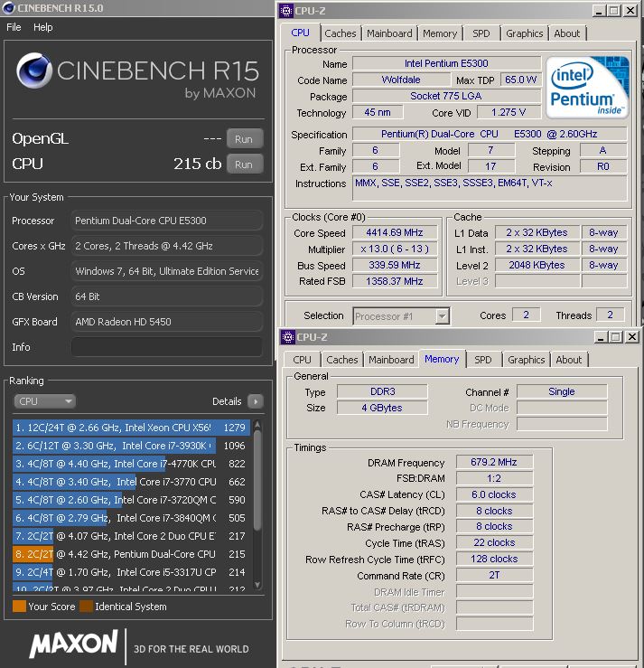Open the File menu in Cinebench

tap(14, 27)
